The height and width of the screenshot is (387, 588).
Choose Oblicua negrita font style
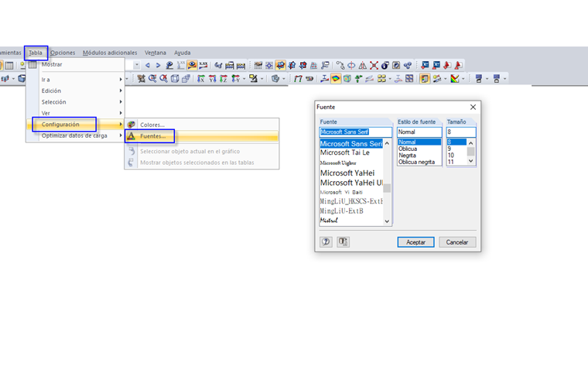click(416, 162)
